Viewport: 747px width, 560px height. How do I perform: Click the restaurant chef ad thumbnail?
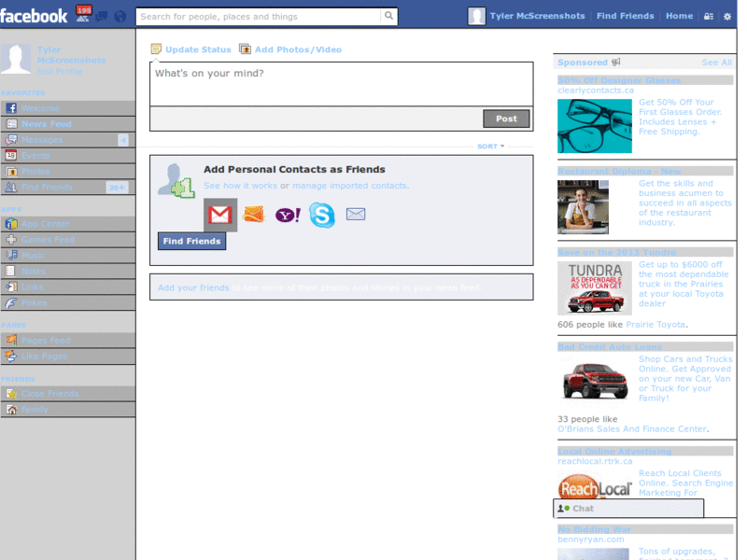click(583, 206)
